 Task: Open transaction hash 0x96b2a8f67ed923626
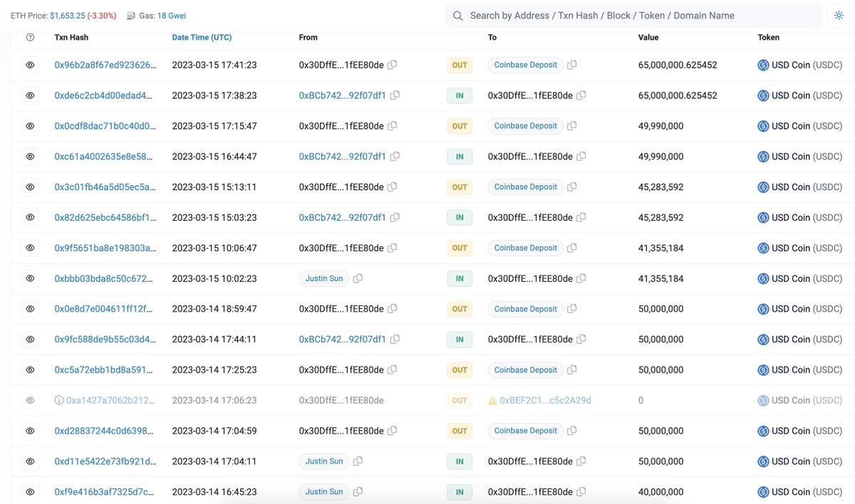click(x=104, y=65)
